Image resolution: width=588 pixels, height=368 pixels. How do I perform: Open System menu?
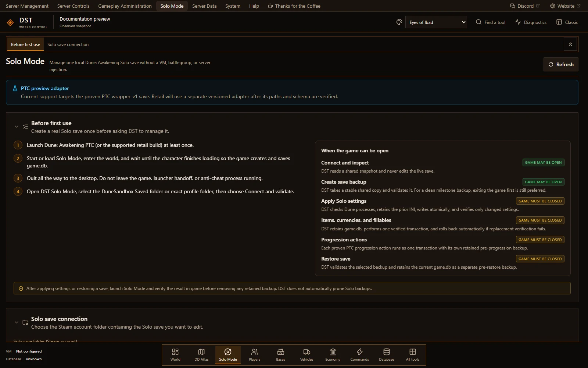[x=233, y=6]
